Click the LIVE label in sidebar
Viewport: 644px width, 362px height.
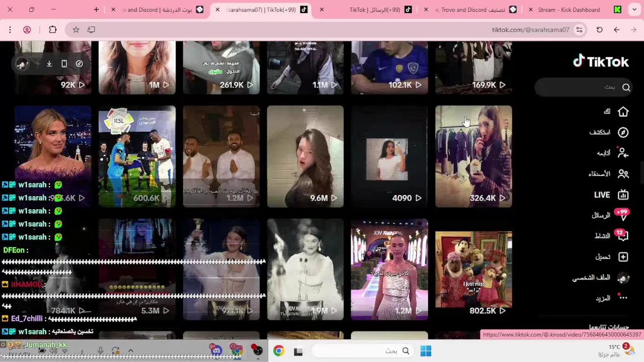(602, 195)
